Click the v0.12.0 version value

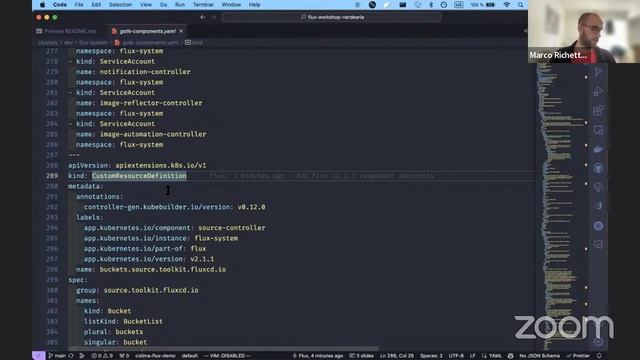251,207
